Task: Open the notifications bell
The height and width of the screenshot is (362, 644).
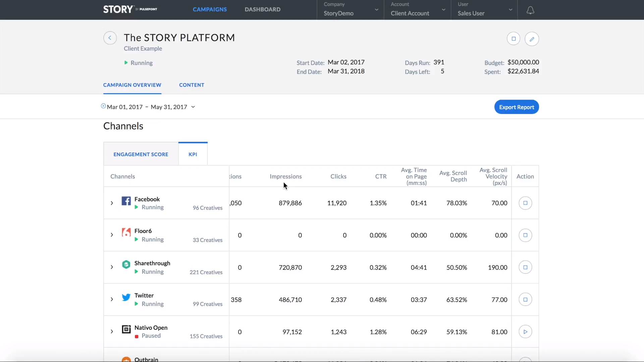Action: click(530, 10)
